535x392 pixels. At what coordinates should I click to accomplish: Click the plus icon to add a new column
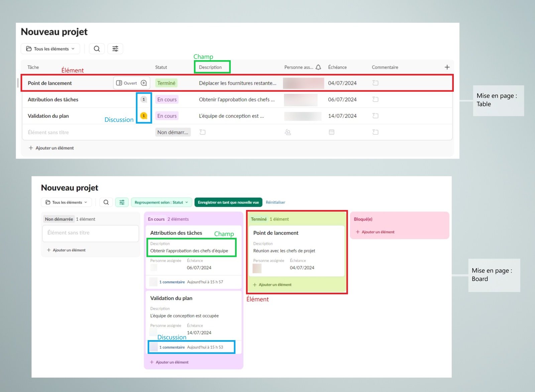tap(447, 67)
